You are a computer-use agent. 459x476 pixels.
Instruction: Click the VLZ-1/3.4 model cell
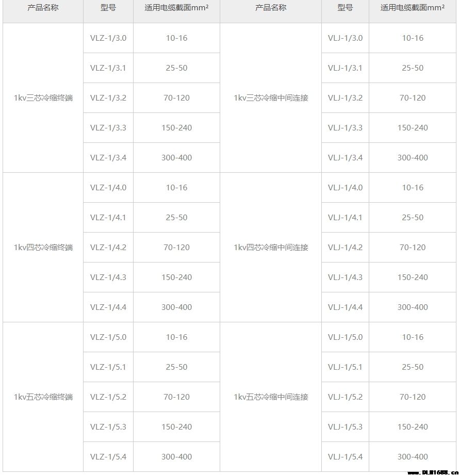pyautogui.click(x=108, y=158)
